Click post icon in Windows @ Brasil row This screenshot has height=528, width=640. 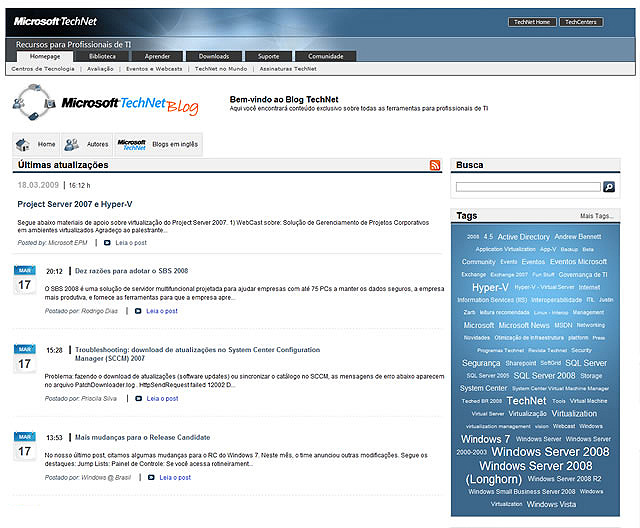point(151,477)
